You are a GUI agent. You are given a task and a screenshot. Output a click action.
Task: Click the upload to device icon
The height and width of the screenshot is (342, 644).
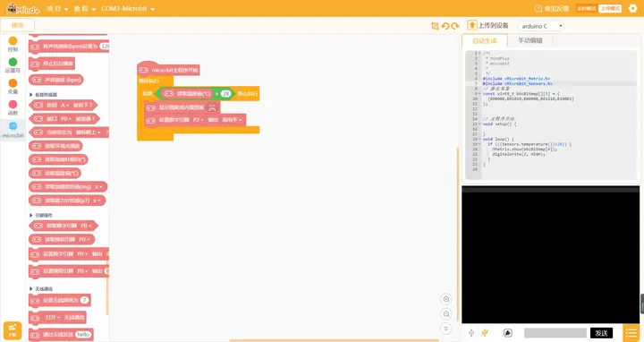click(x=472, y=25)
